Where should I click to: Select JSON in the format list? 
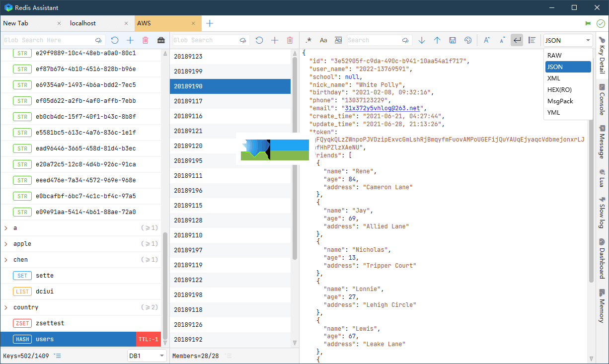point(568,67)
